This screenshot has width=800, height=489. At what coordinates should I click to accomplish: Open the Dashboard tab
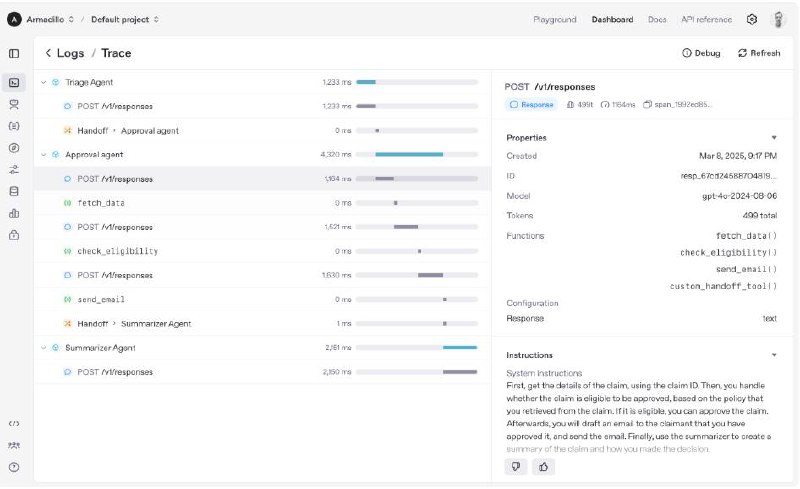[612, 19]
